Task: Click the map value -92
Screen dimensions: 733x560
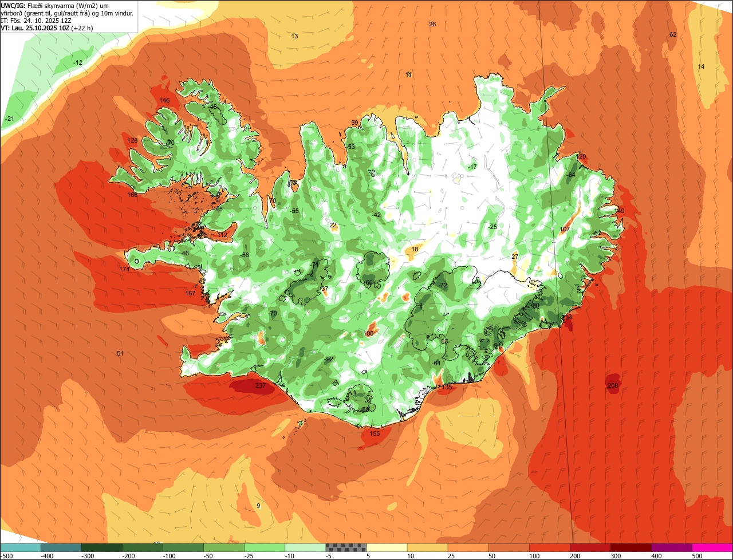Action: pos(329,359)
